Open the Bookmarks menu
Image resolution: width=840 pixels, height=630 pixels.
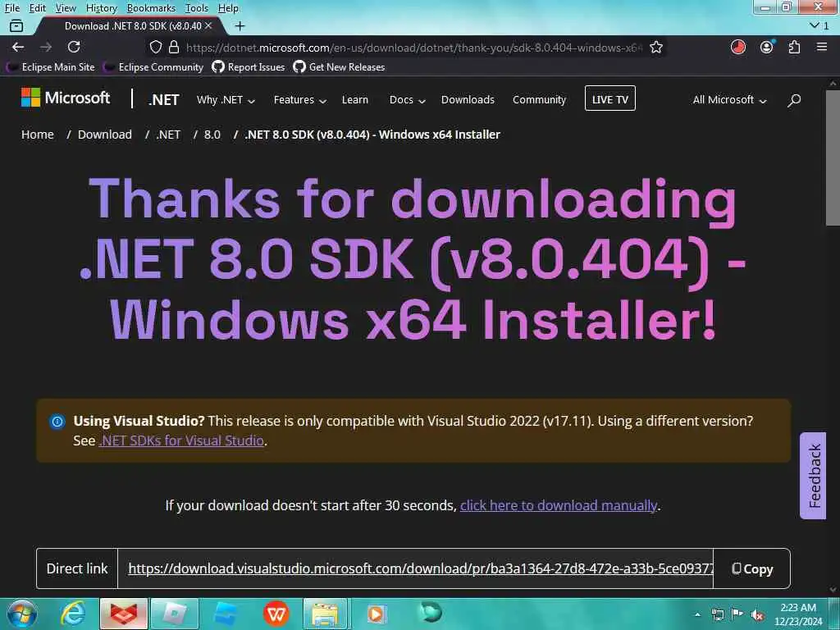tap(151, 8)
